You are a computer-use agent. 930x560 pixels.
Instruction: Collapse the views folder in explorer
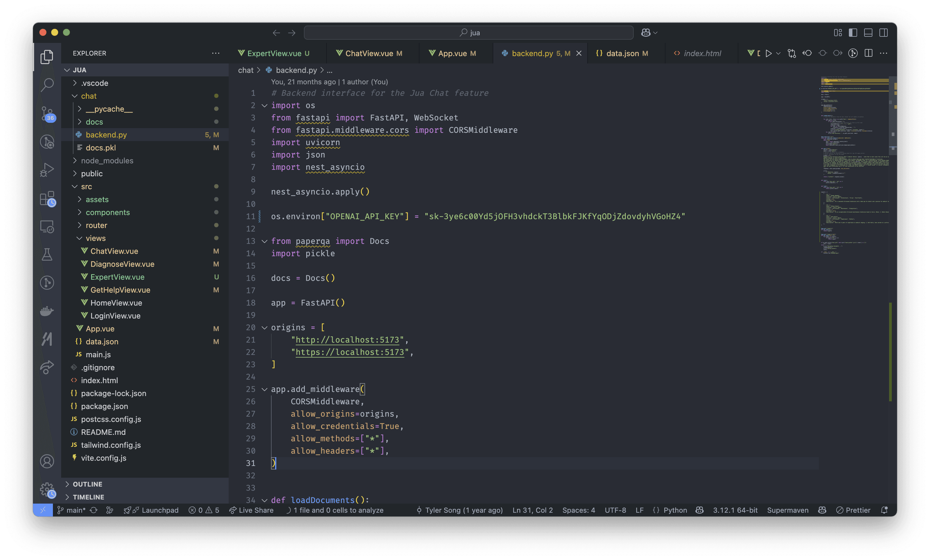tap(96, 238)
